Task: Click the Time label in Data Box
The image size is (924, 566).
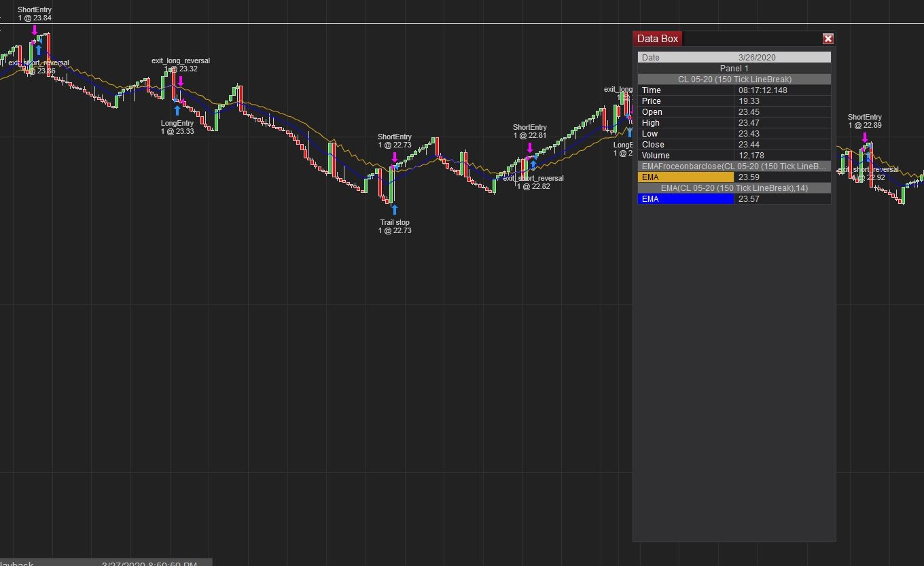Action: coord(651,90)
